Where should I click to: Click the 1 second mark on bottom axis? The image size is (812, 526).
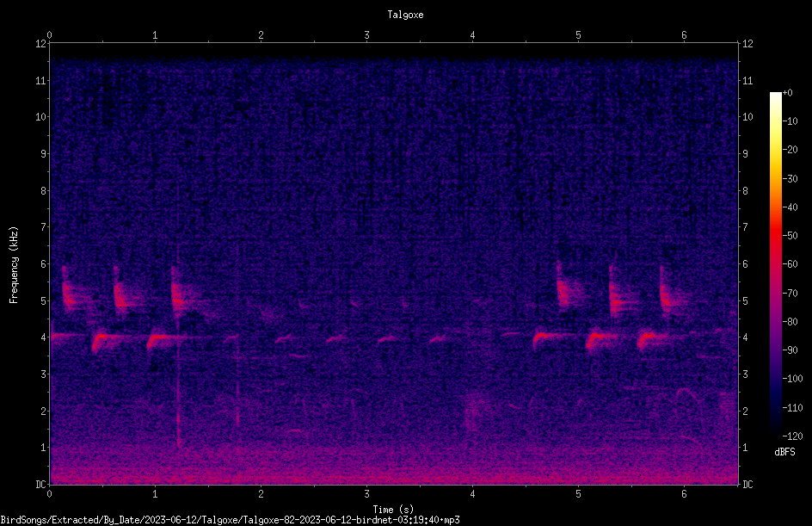point(155,494)
